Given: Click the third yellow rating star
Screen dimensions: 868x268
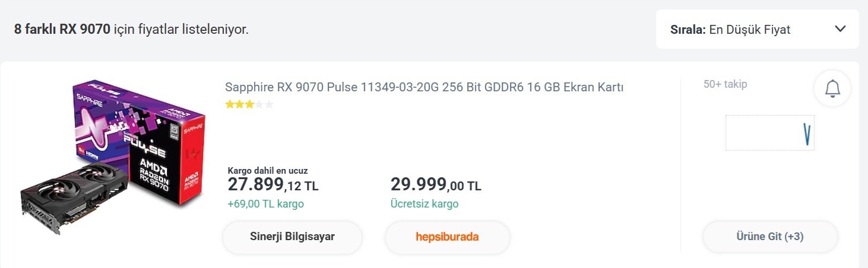Looking at the screenshot, I should click(249, 104).
